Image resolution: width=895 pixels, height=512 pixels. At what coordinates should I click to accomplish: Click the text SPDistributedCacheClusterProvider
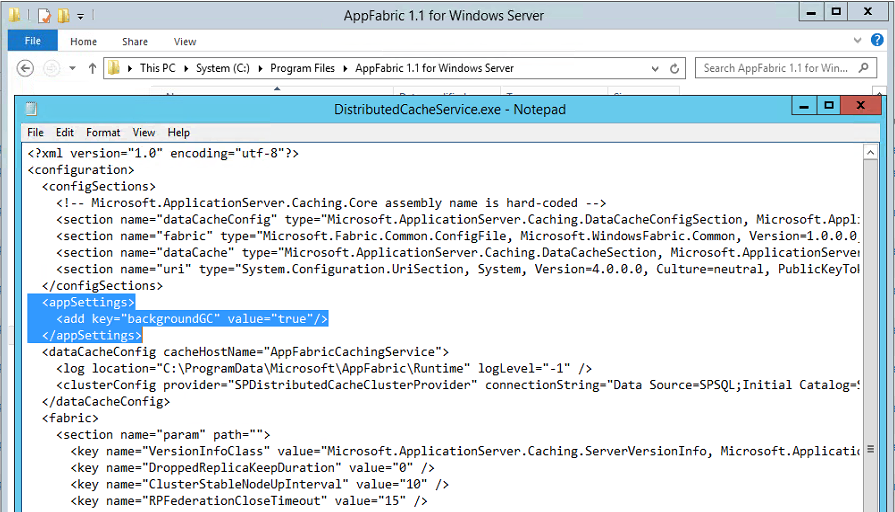[352, 385]
